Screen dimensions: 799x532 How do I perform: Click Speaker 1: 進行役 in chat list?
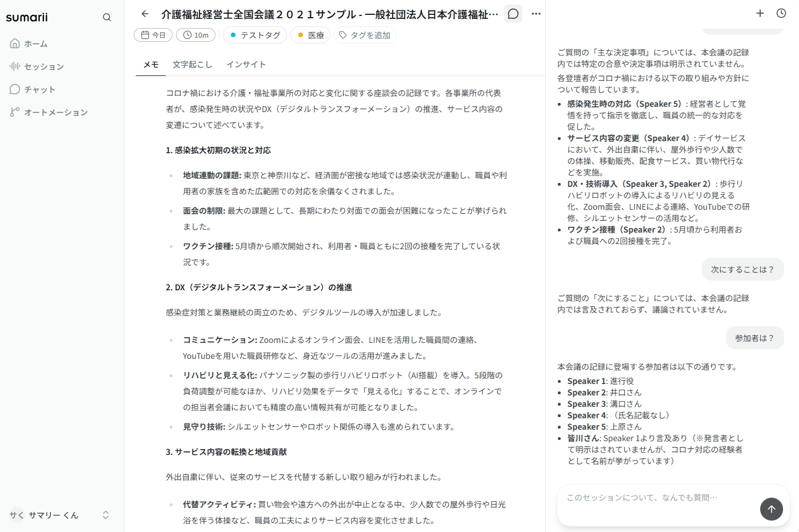coord(601,381)
